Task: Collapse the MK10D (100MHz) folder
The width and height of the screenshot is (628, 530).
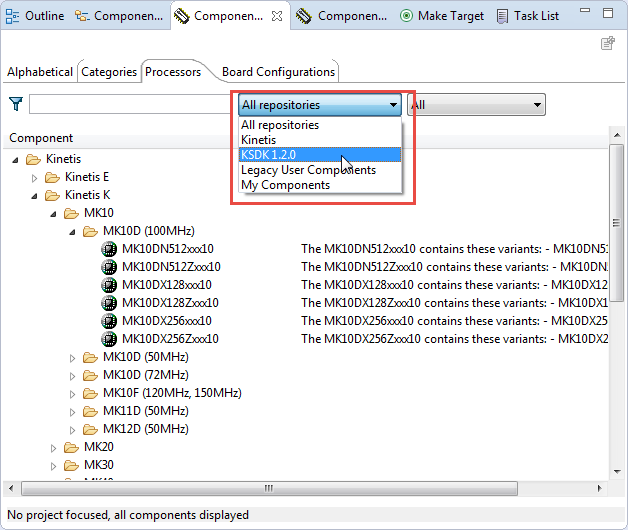Action: coord(72,232)
